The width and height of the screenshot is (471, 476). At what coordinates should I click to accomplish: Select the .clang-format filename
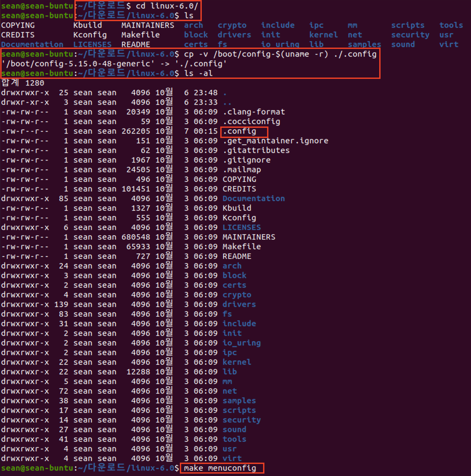tap(254, 112)
